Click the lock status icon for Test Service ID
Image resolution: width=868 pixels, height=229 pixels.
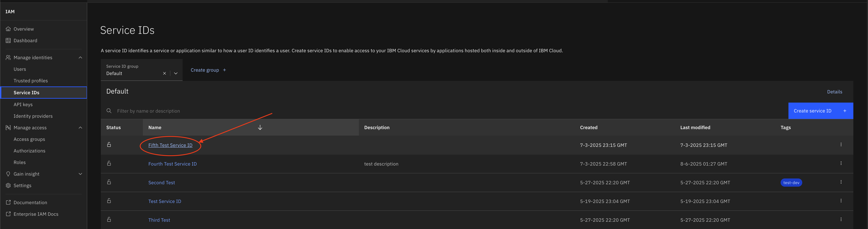(109, 201)
